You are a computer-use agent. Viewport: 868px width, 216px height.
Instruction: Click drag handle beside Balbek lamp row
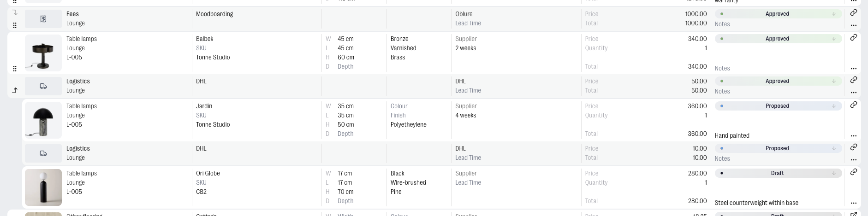15,69
